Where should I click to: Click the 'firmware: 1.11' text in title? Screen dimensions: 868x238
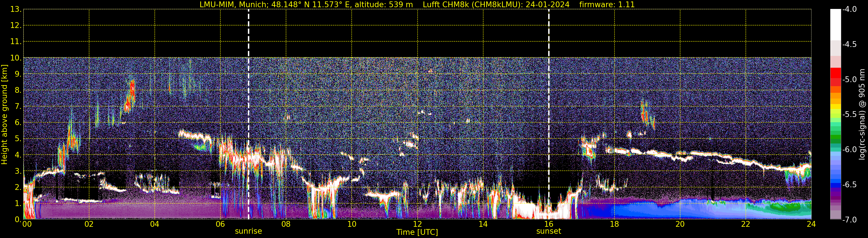[x=607, y=4]
